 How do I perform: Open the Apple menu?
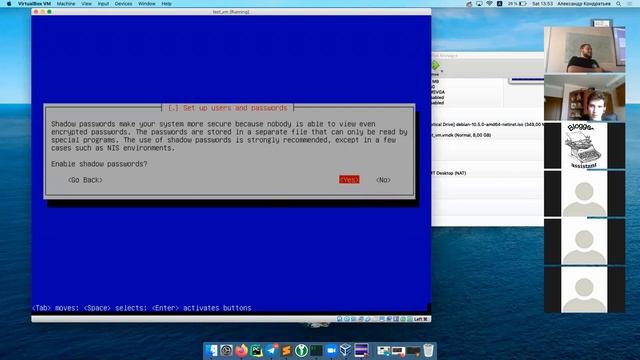(9, 4)
